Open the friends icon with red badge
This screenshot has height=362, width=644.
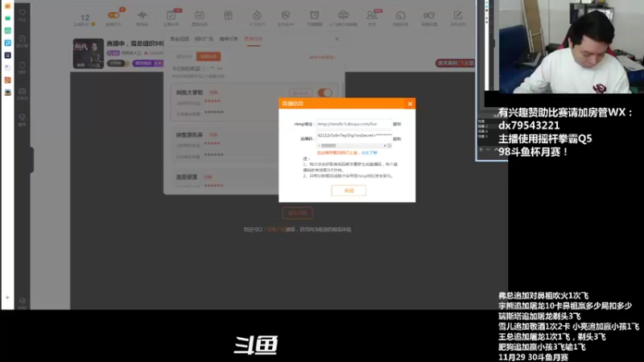coord(372,15)
